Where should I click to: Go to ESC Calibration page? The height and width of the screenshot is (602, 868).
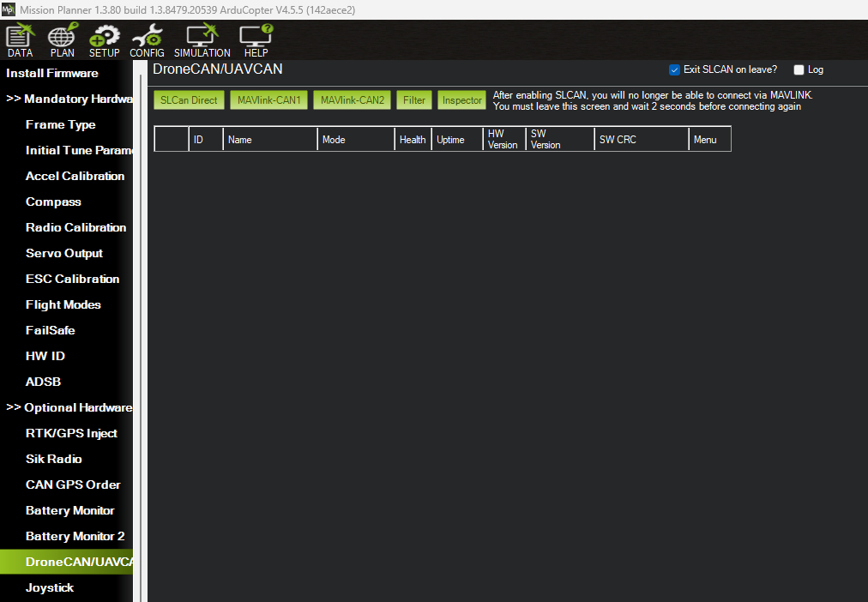click(73, 279)
